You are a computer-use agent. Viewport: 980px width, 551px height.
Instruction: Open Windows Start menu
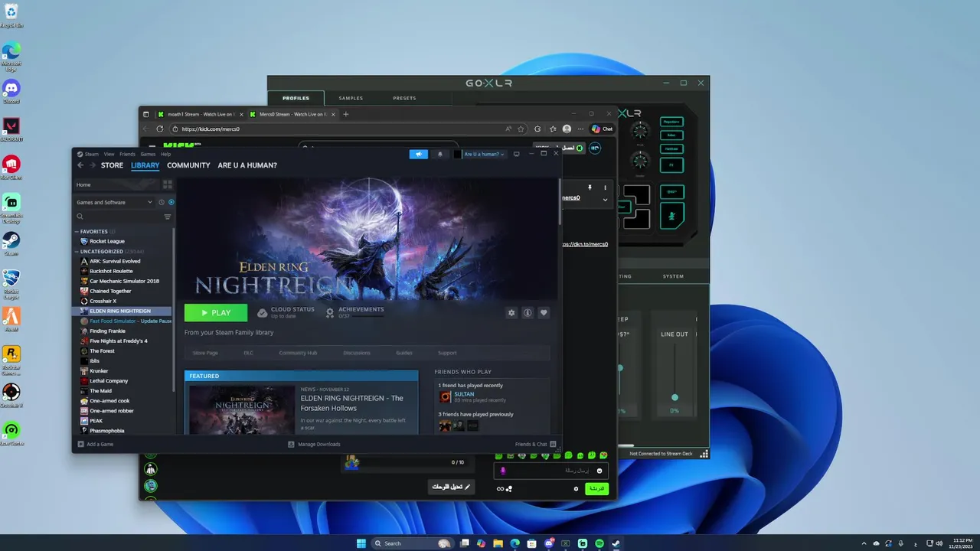point(361,543)
